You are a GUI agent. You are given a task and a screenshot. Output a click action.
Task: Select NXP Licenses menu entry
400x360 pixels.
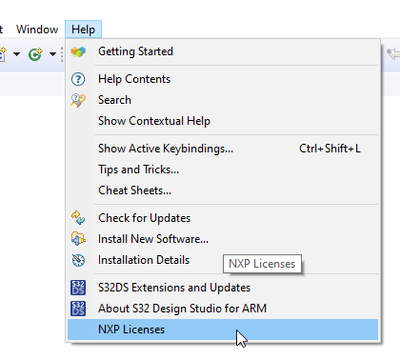(x=223, y=330)
